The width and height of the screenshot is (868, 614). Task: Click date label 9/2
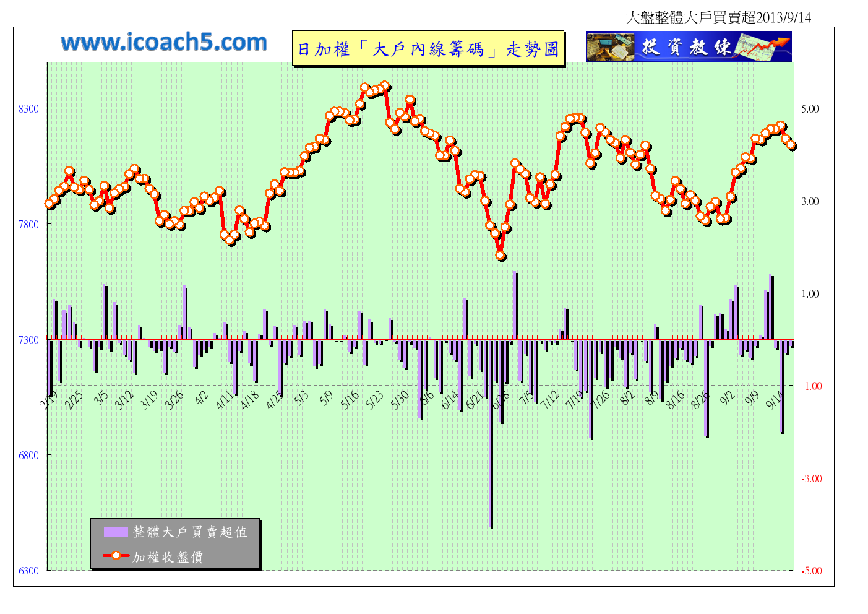(x=727, y=398)
